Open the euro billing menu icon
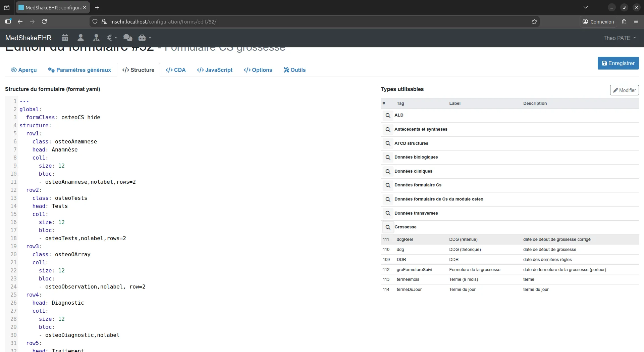644x352 pixels. coord(110,38)
